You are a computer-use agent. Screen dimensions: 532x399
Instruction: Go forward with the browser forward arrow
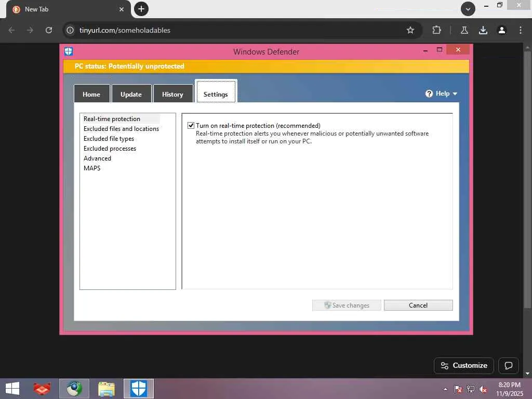tap(30, 30)
